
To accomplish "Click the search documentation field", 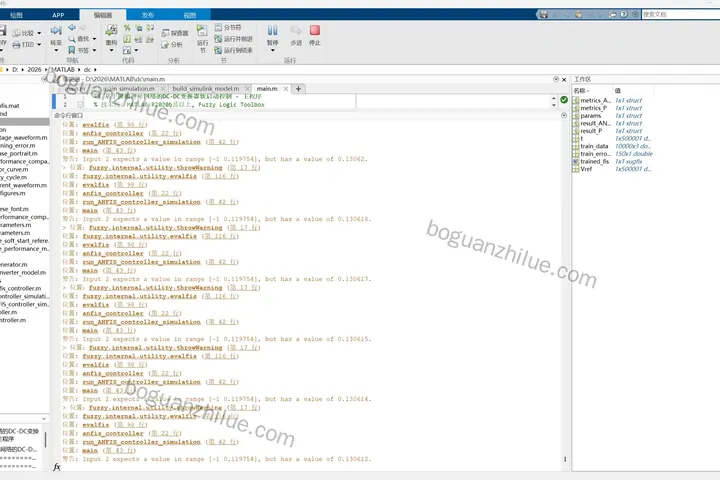I will pyautogui.click(x=681, y=14).
